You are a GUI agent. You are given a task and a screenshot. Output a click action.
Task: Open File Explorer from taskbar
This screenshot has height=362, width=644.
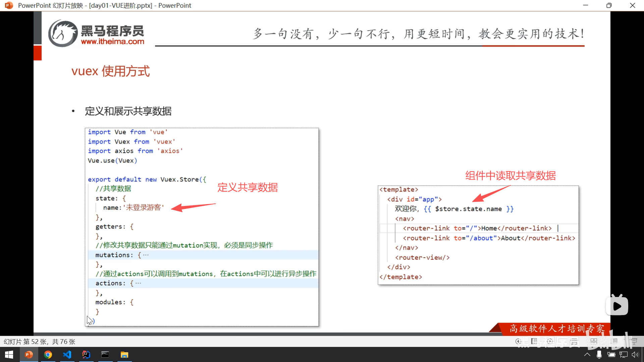(x=124, y=355)
